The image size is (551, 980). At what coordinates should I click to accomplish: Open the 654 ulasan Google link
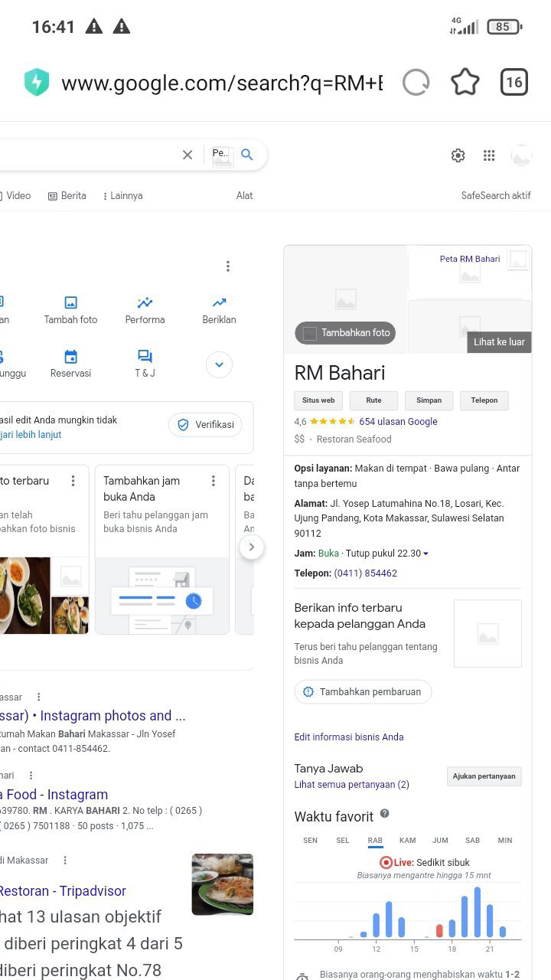tap(398, 421)
